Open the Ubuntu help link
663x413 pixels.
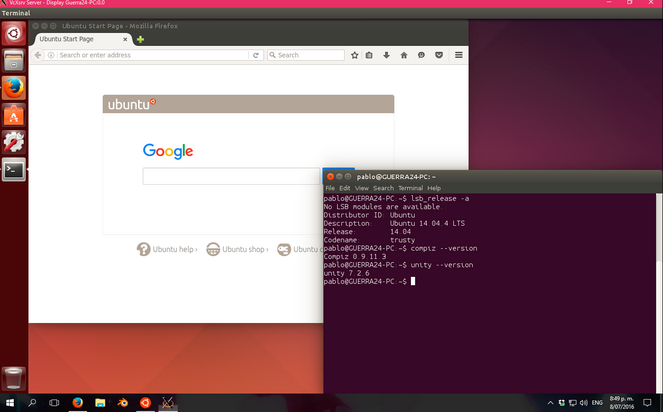[x=167, y=249]
